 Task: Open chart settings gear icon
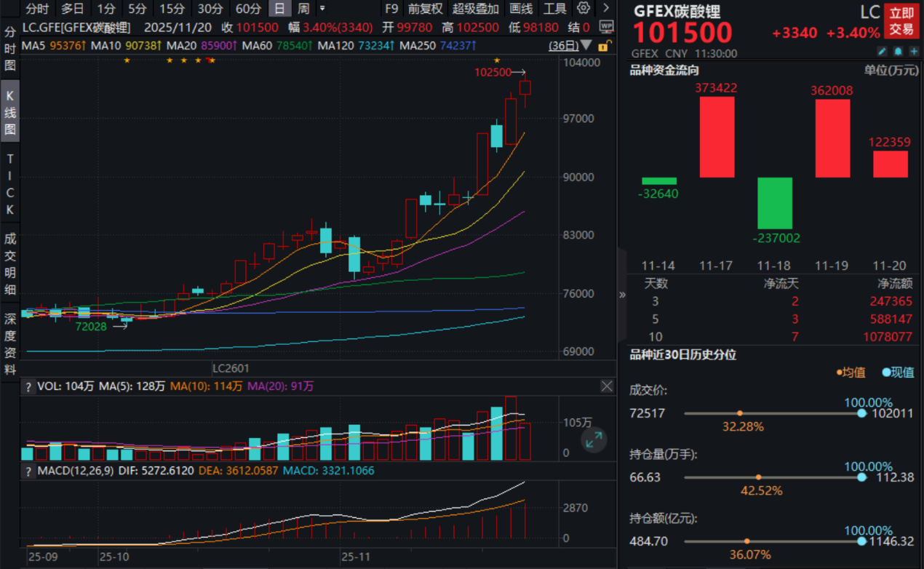[584, 9]
